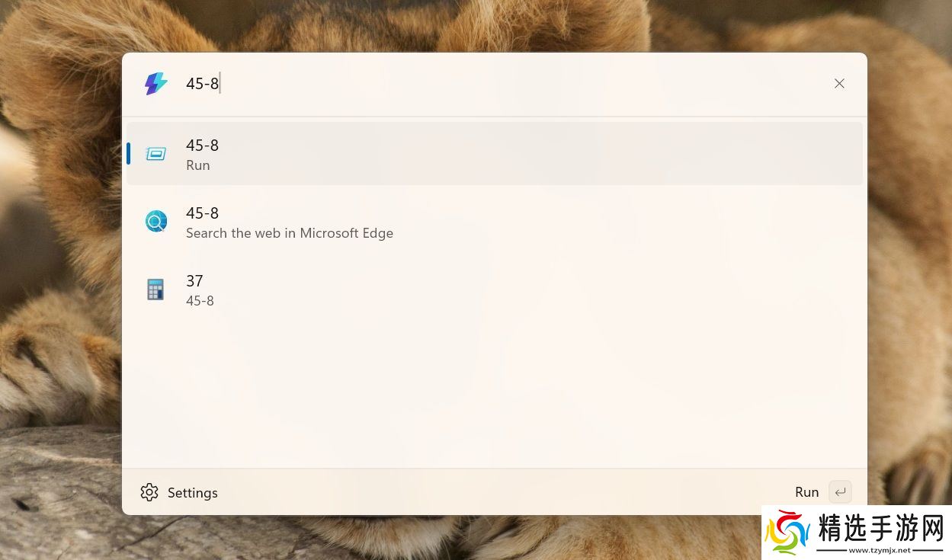
Task: Click the "45-8" title of web search result
Action: [203, 213]
